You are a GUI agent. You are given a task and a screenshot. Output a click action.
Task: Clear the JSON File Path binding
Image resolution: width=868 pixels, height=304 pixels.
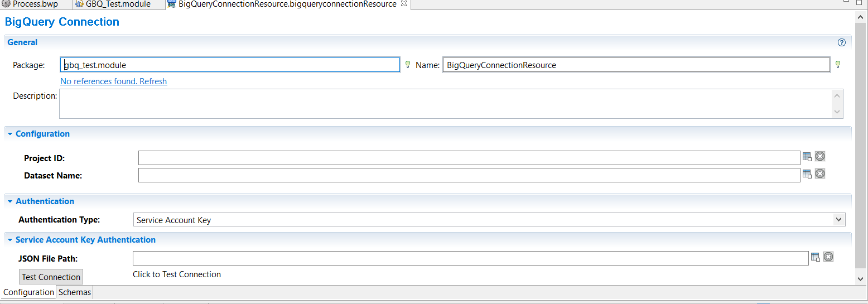[x=828, y=257]
